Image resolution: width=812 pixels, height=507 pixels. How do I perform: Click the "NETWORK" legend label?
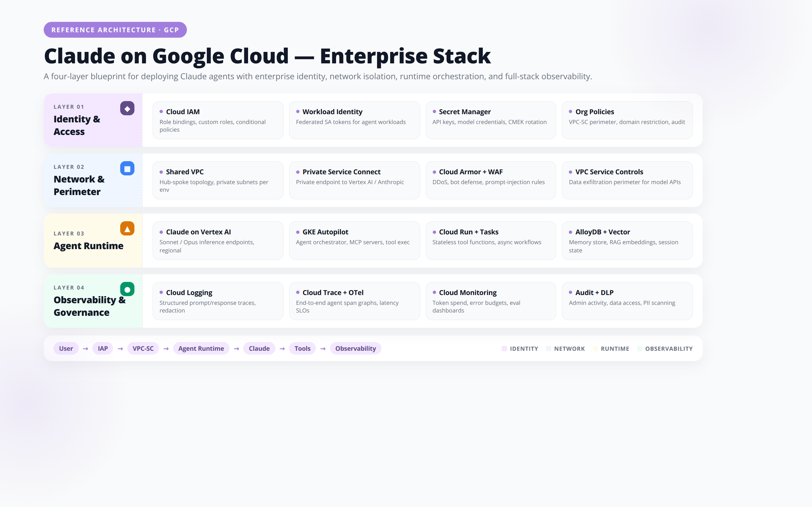[x=569, y=349]
